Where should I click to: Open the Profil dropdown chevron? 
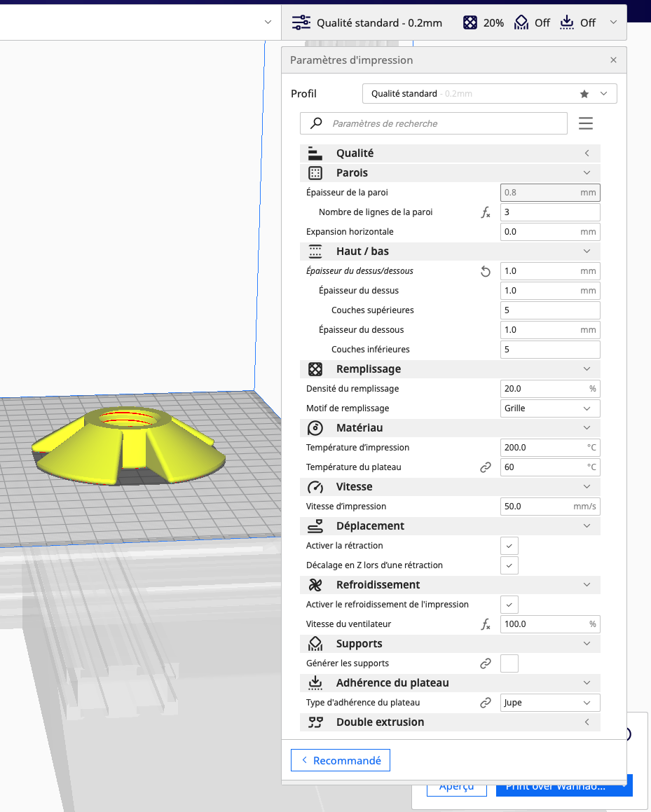(603, 94)
